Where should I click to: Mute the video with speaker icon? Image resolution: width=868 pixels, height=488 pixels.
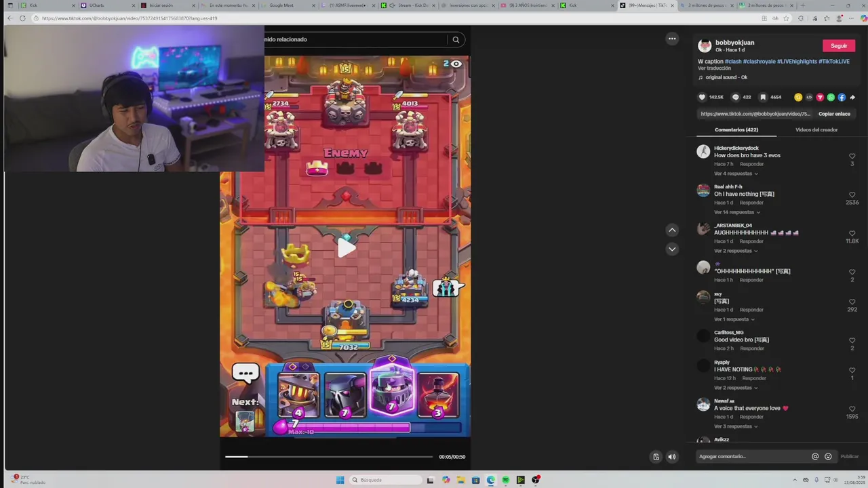671,457
